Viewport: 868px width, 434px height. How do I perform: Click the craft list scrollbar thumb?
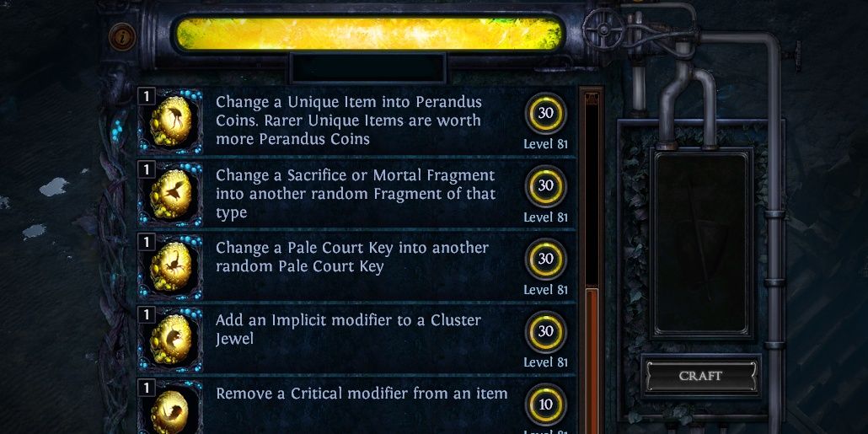point(592,360)
